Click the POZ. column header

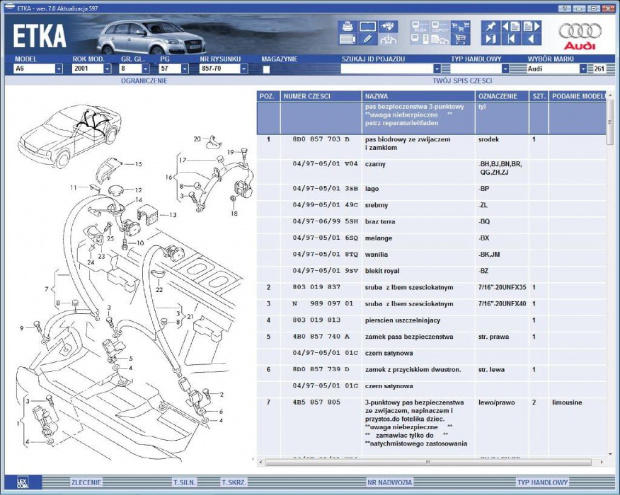coord(268,96)
